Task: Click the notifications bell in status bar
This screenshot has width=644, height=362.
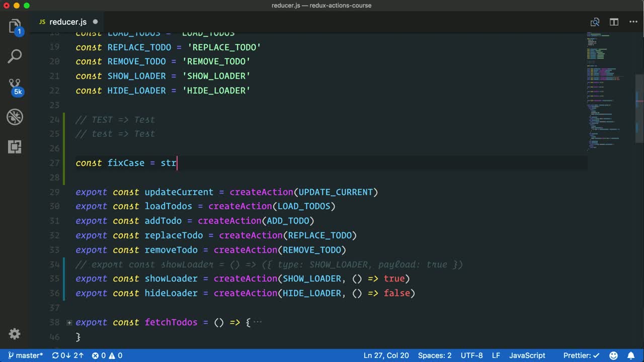Action: click(x=631, y=355)
